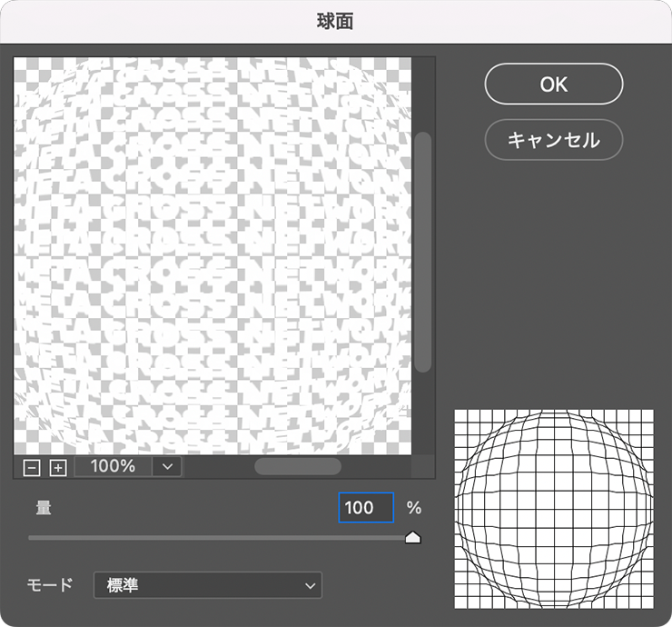Click the 球面 dialog title bar
672x627 pixels.
(336, 23)
